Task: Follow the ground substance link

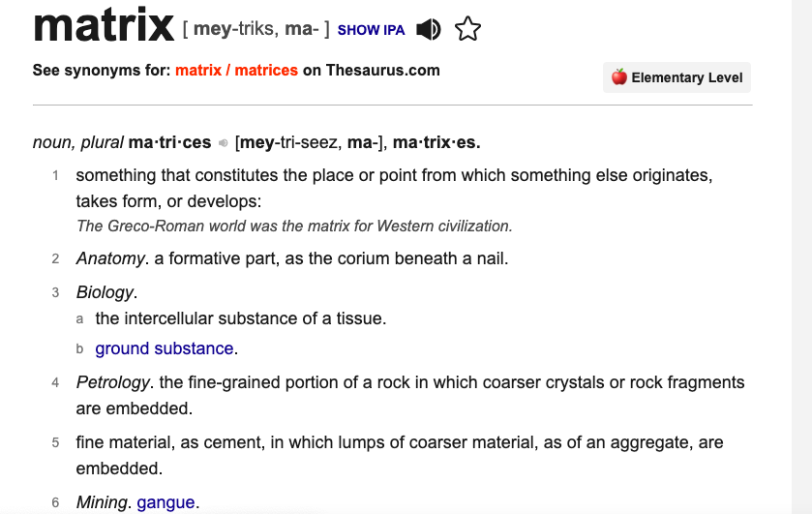Action: (x=165, y=348)
